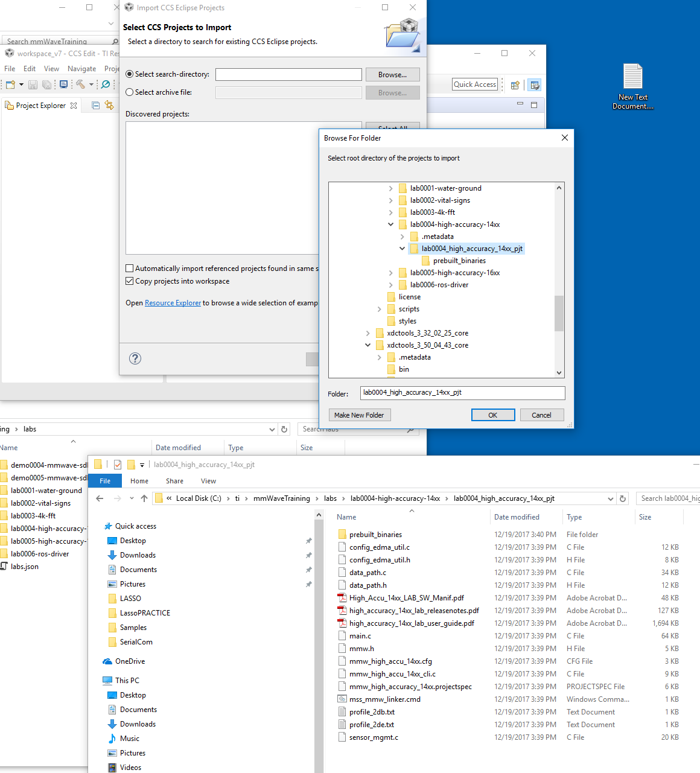Screen dimensions: 700x773
Task: Click the Folder name text field
Action: (463, 393)
